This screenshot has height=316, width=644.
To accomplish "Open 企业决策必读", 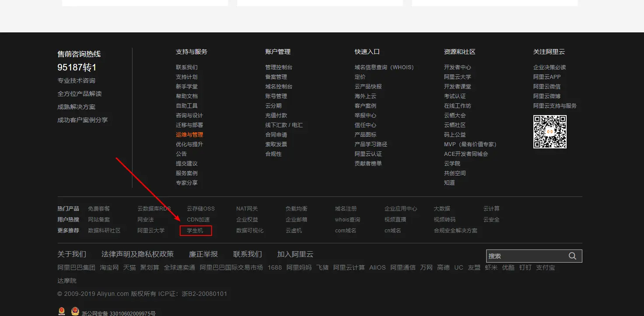I will pos(550,67).
